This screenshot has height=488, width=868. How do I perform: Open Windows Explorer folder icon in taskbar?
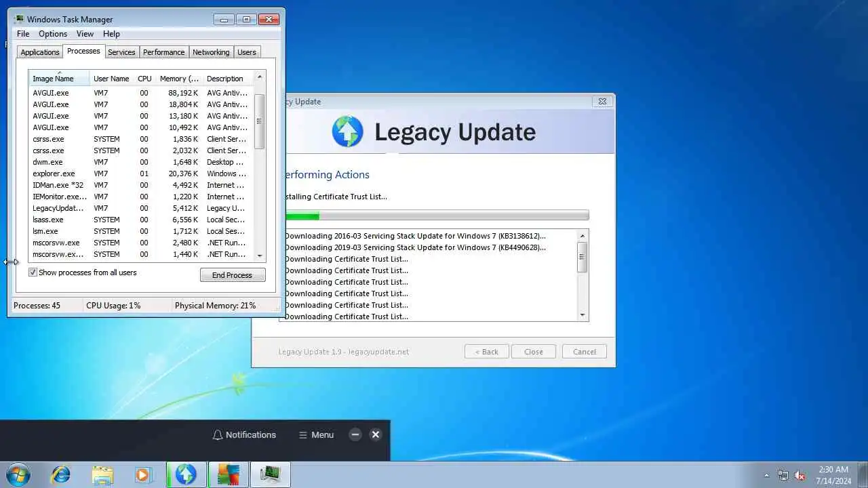click(x=102, y=474)
